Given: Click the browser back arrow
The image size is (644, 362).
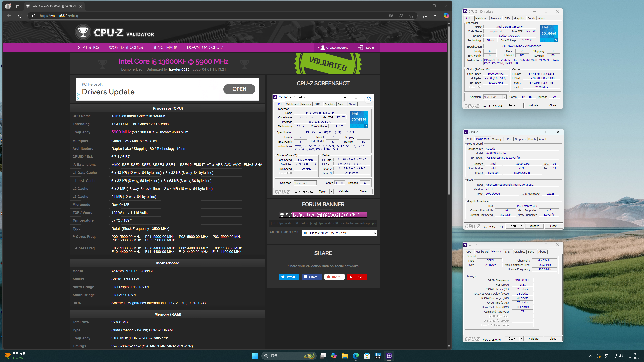Looking at the screenshot, I should coord(9,16).
